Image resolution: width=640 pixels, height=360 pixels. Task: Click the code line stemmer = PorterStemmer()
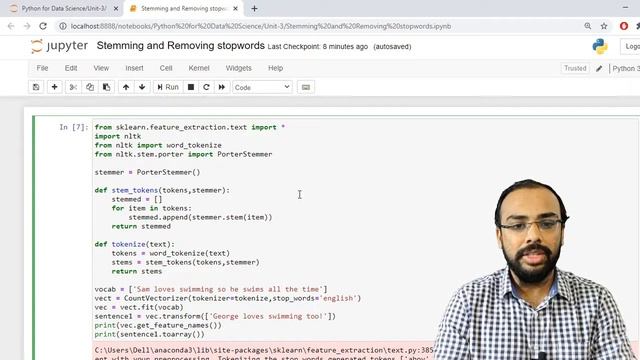pos(147,172)
